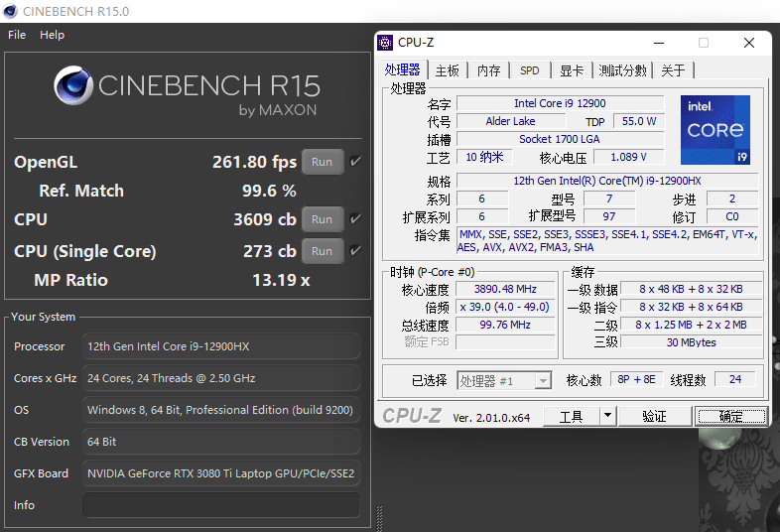Viewport: 780px width, 532px height.
Task: Click the Cinebench app icon in title bar
Action: (10, 11)
